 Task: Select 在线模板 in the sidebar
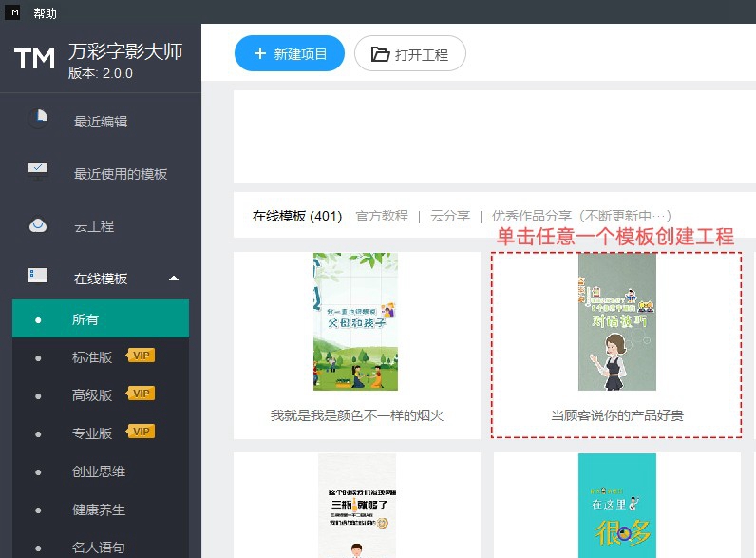tap(101, 279)
